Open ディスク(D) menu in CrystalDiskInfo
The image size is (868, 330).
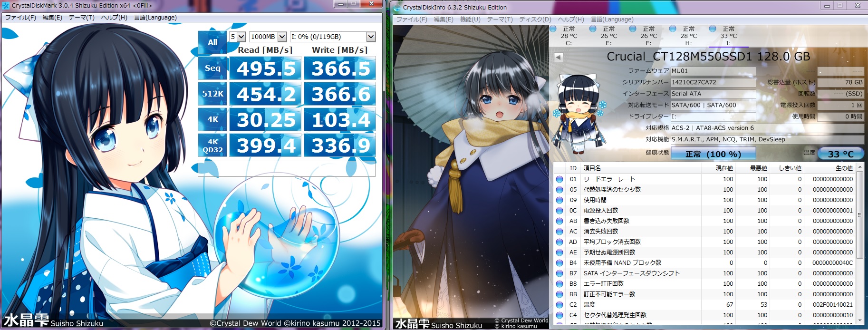[x=535, y=19]
